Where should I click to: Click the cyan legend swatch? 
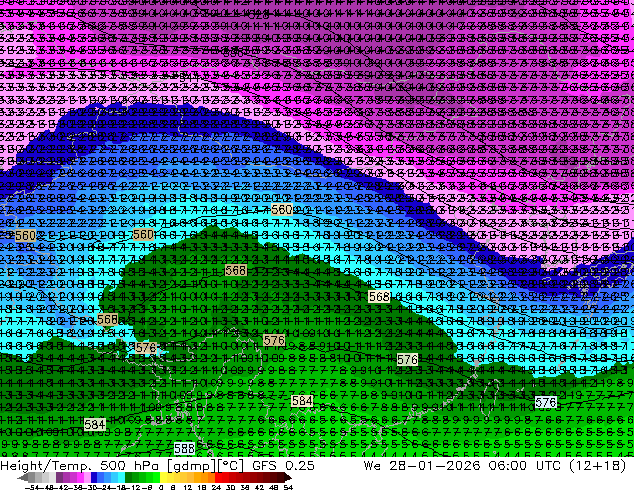pos(121,477)
